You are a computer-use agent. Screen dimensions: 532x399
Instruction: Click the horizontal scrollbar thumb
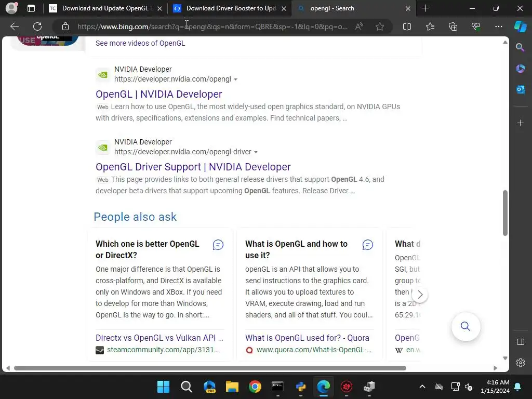coord(210,368)
